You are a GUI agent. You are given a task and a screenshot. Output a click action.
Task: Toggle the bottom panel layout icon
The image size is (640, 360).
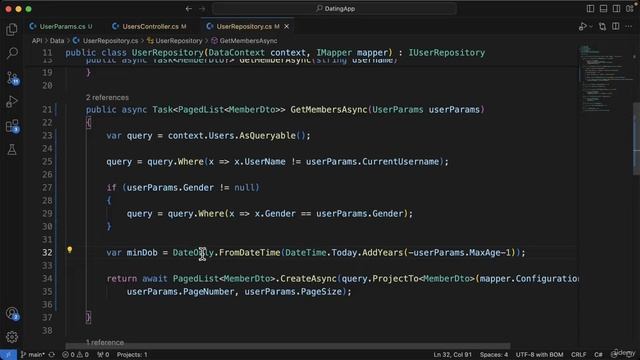click(x=603, y=9)
